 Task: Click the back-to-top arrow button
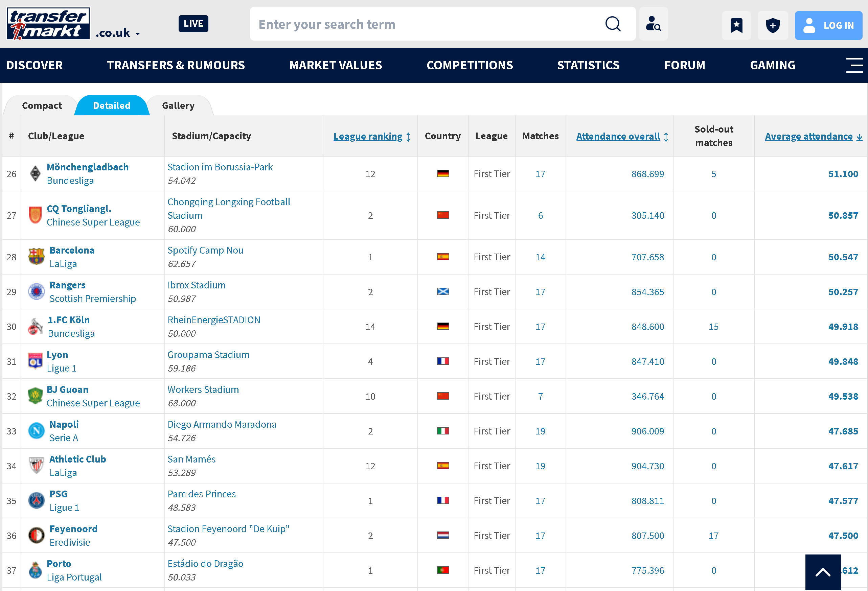click(823, 572)
